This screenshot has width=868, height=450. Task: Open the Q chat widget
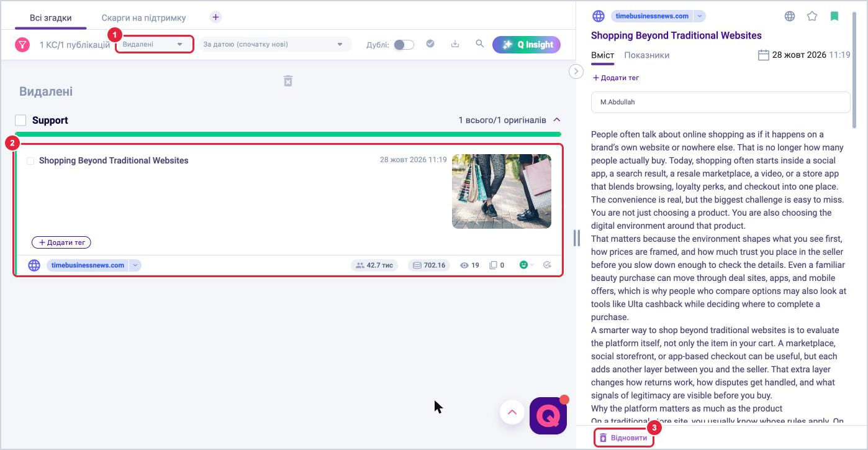548,415
